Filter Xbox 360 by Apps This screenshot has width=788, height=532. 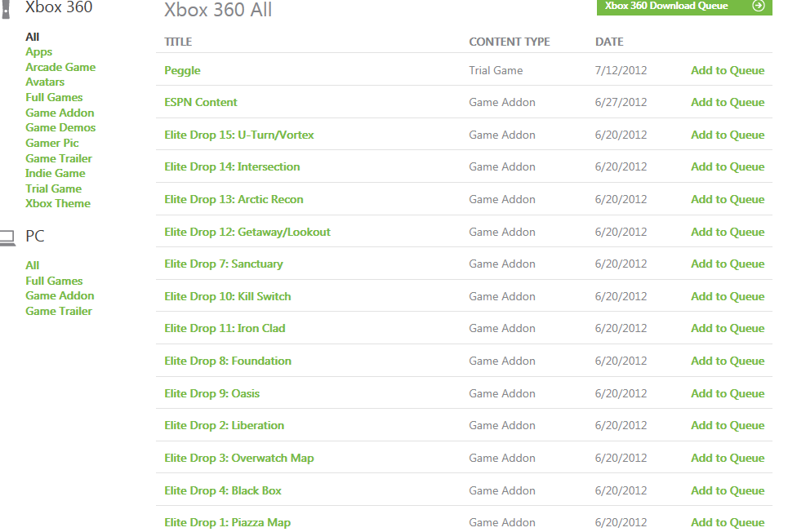38,51
